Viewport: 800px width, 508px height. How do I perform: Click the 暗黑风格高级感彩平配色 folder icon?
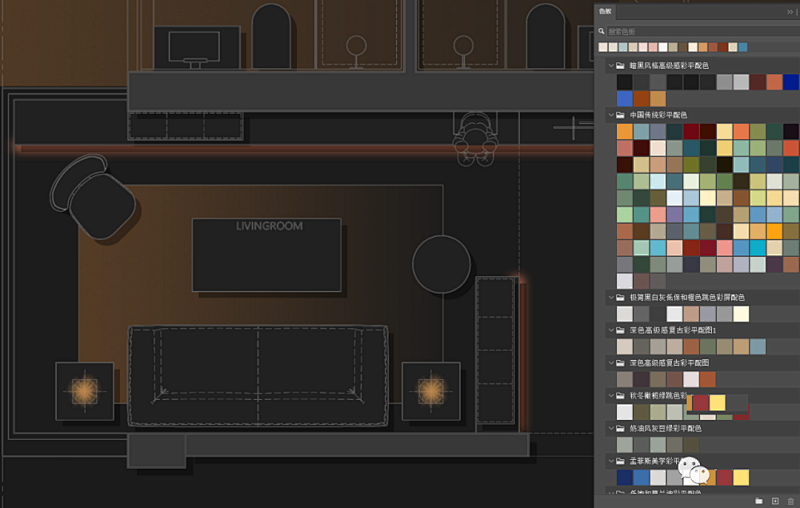click(x=621, y=65)
